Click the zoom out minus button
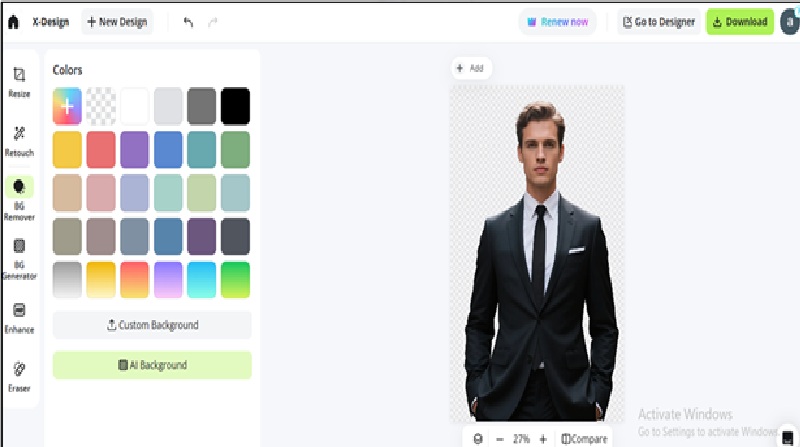Viewport: 800px width, 447px height. pos(500,438)
